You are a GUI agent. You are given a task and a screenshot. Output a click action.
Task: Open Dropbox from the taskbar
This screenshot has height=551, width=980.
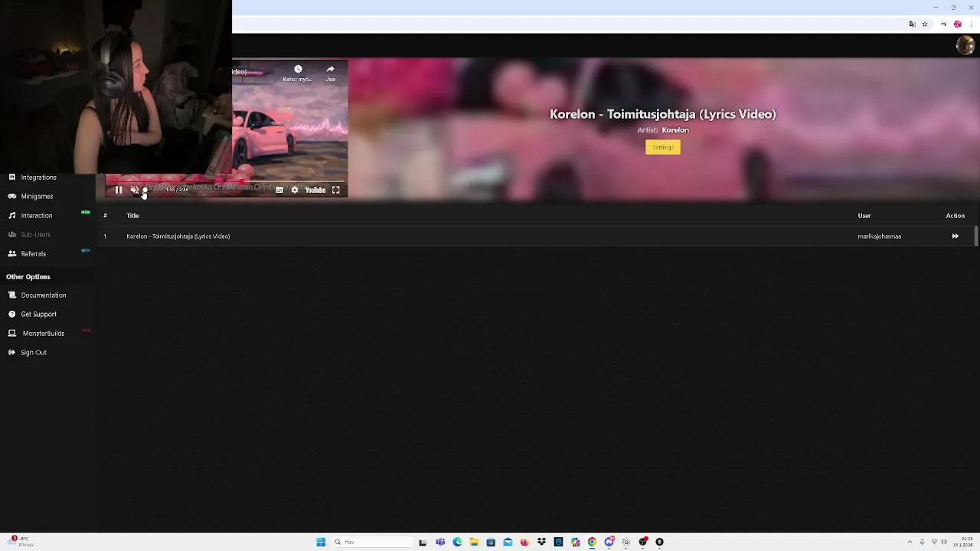click(x=541, y=542)
